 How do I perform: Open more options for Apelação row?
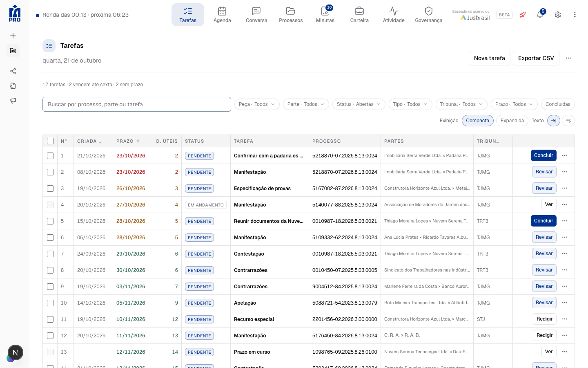tap(565, 303)
